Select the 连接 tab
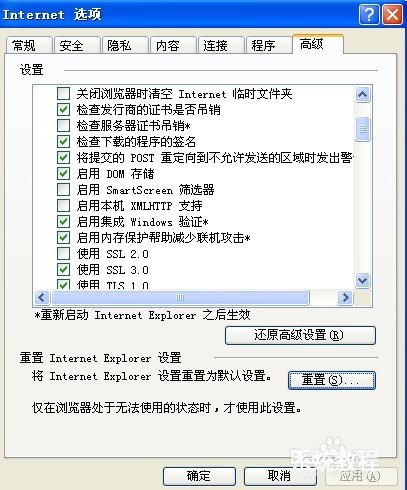 pyautogui.click(x=221, y=45)
